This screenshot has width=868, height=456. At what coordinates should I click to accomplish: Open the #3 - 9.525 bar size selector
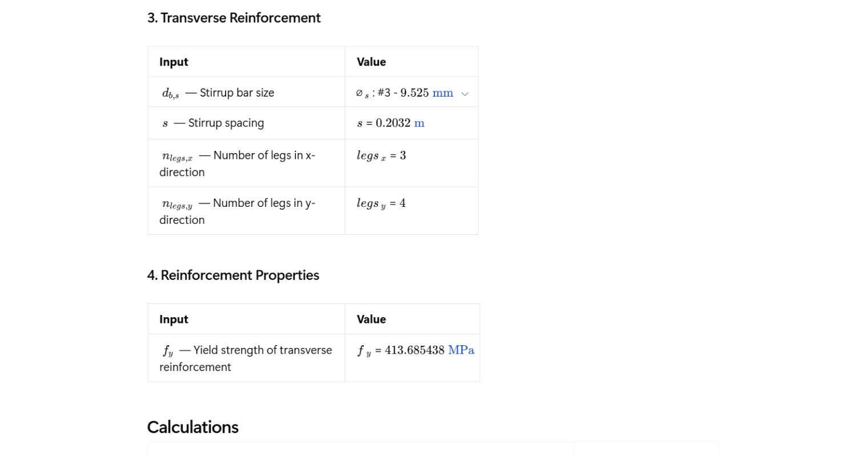403,93
